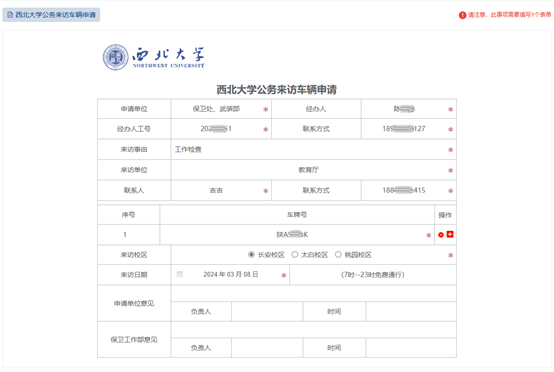Open the calendar icon beside 来访日期
This screenshot has height=372, width=554.
pos(180,274)
